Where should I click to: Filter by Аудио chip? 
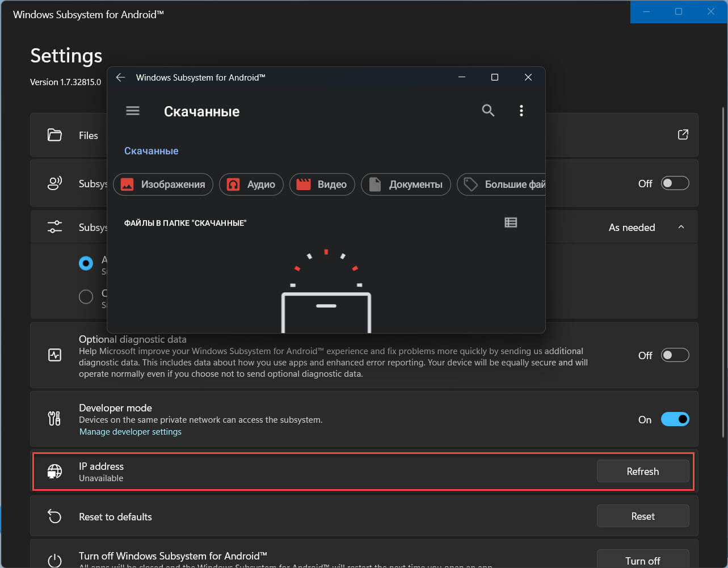[251, 184]
